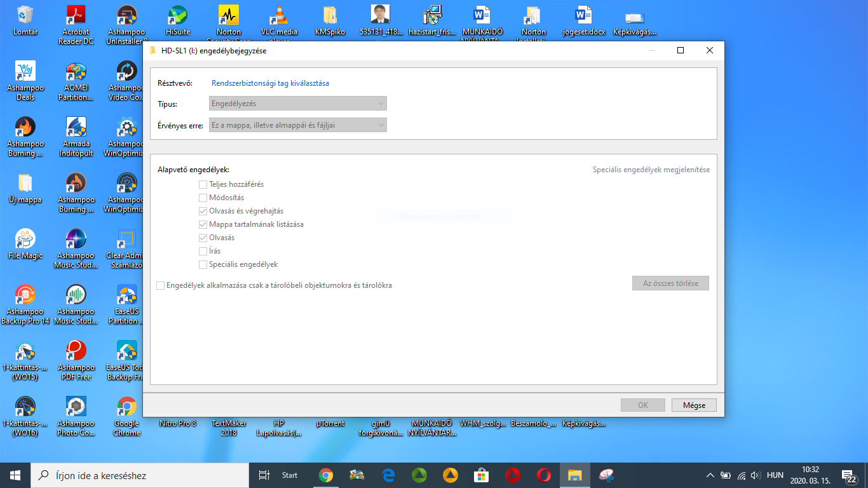Click the taskbar search box
Image resolution: width=868 pixels, height=488 pixels.
click(x=140, y=475)
